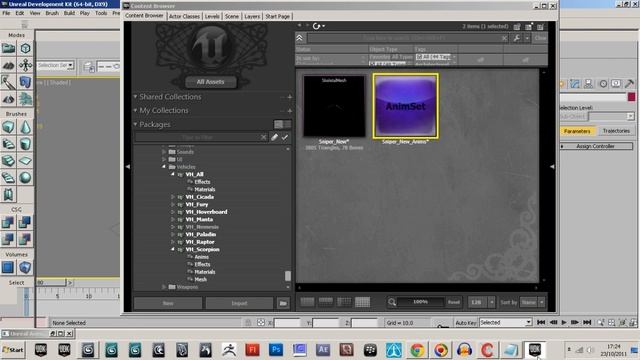The height and width of the screenshot is (360, 640).
Task: Select Foliage mode icon
Action: tap(25, 99)
